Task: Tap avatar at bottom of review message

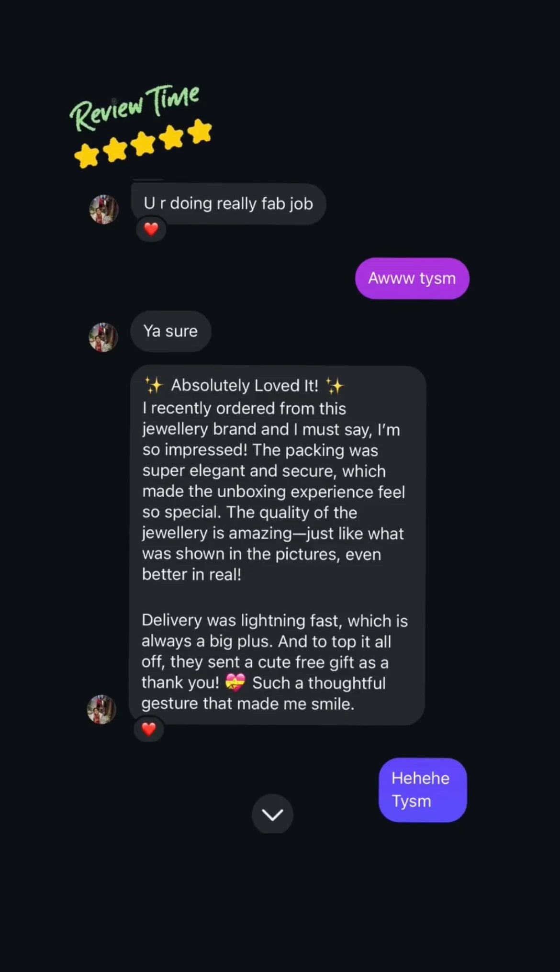Action: pos(101,709)
